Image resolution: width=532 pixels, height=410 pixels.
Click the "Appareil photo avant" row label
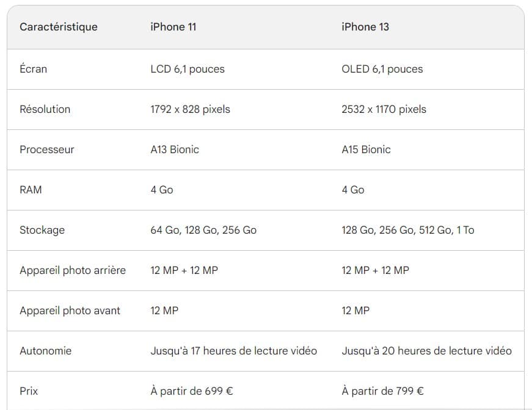[x=70, y=311]
